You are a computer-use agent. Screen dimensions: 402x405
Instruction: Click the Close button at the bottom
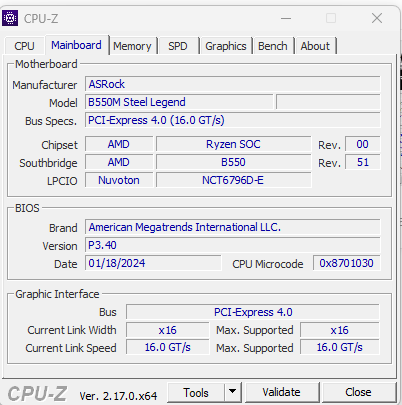[x=358, y=392]
